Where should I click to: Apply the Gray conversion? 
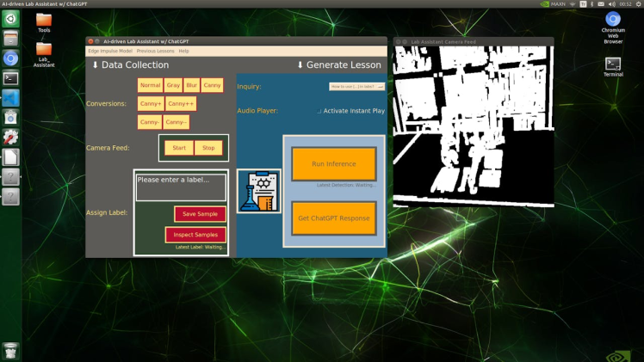coord(173,85)
